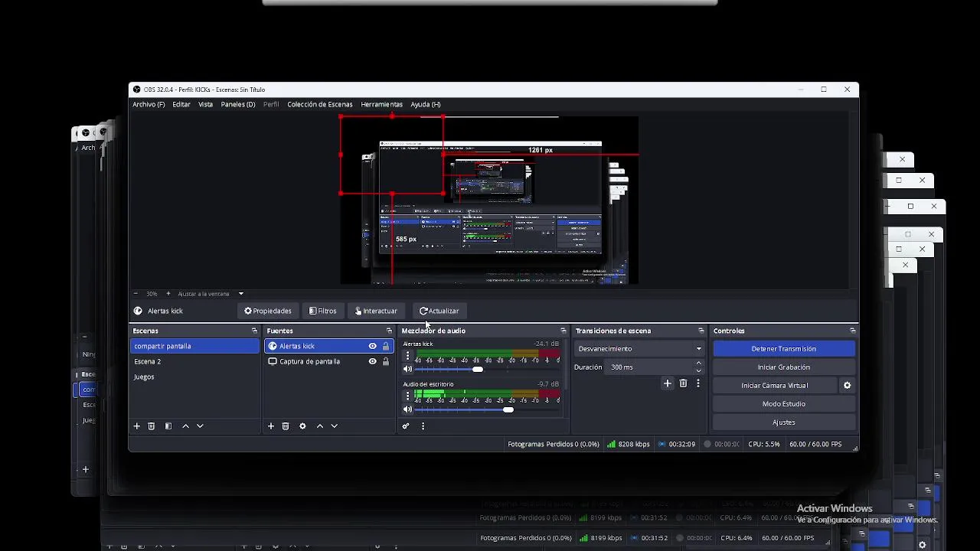Move the selected source up
This screenshot has width=980, height=551.
coord(320,426)
